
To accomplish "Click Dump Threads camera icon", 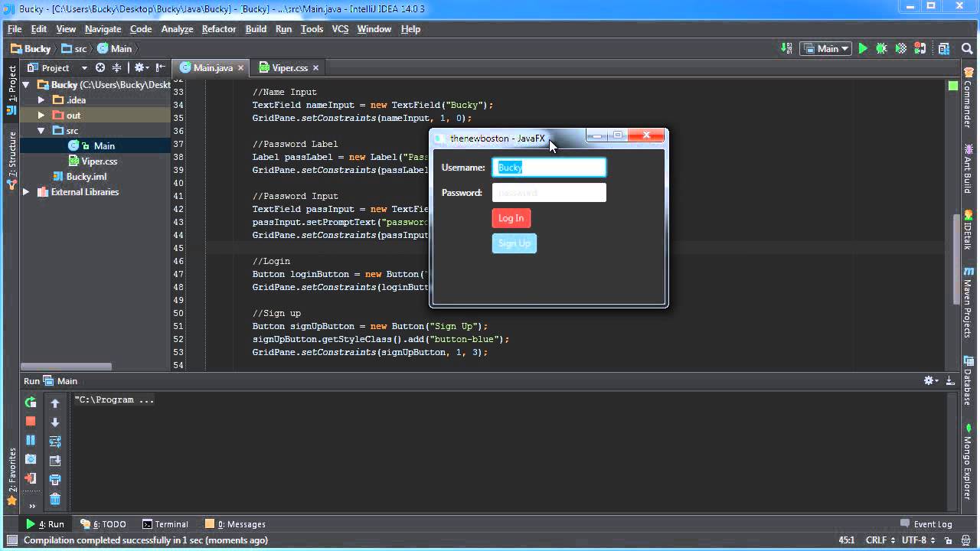I will click(31, 459).
